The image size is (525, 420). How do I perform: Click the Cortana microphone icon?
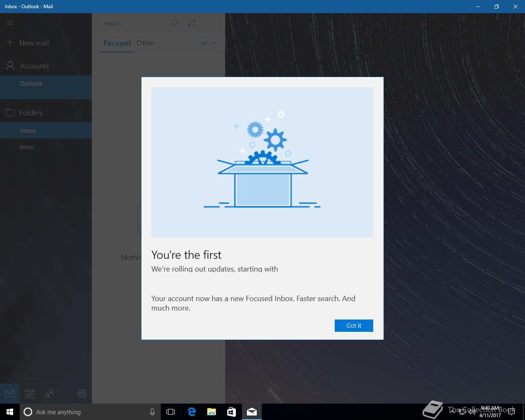click(x=152, y=412)
